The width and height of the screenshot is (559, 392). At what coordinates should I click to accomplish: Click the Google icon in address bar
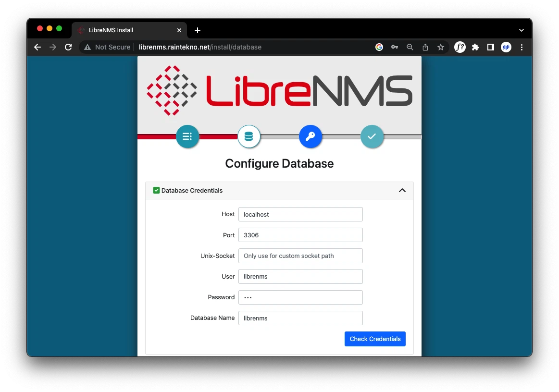point(379,47)
